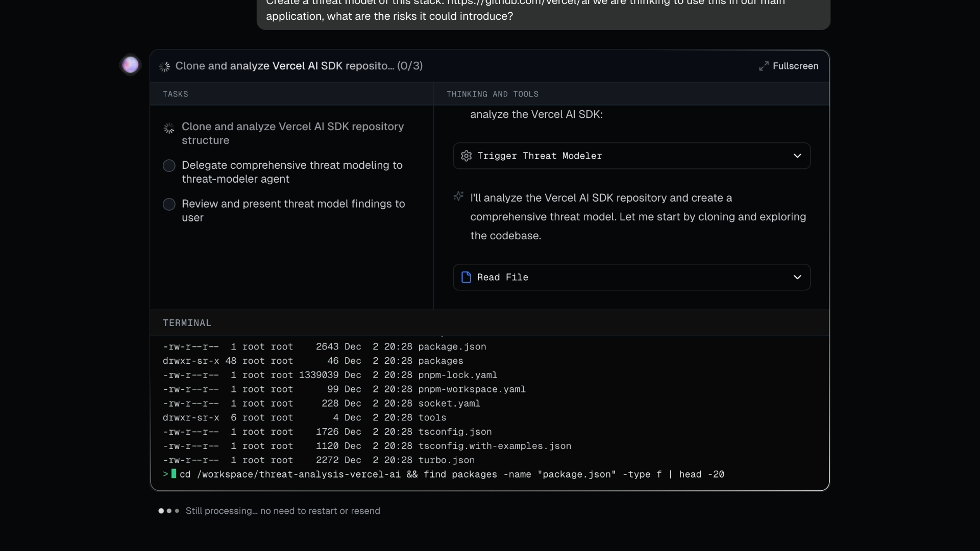Toggle the Delegate threat modeling task circle

[x=169, y=166]
